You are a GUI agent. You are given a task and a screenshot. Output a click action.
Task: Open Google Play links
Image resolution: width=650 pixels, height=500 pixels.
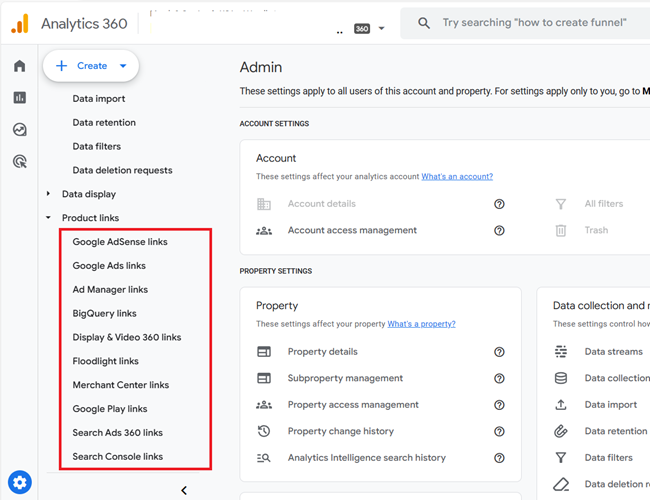(110, 409)
